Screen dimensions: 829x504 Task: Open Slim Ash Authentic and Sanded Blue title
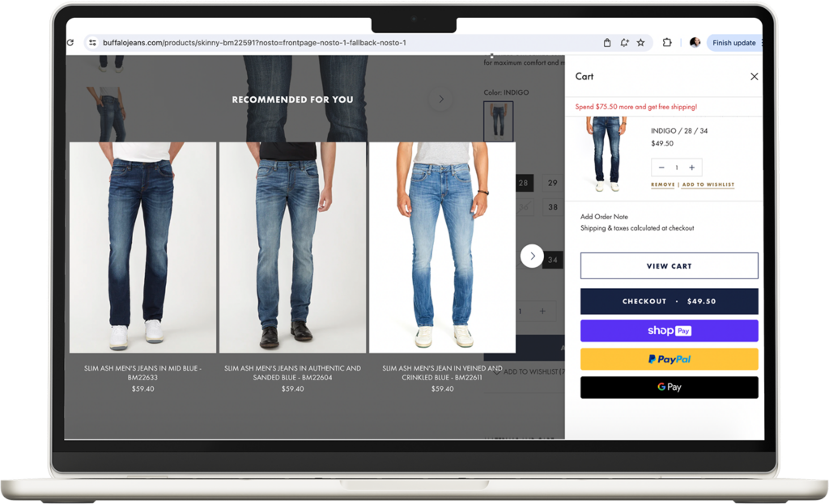[x=292, y=373]
